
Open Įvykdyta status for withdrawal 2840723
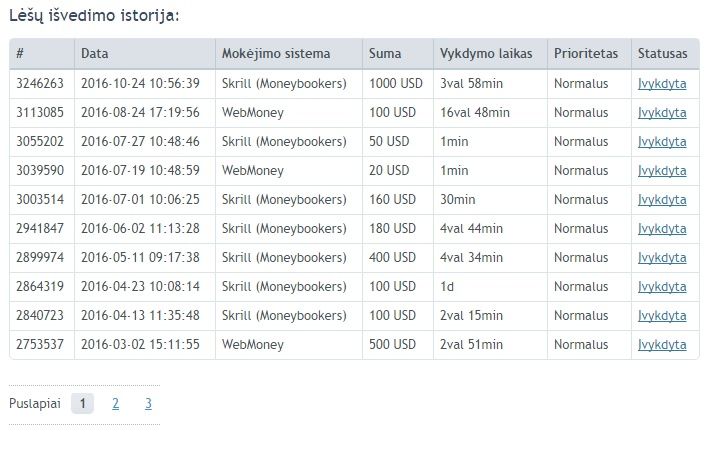662,316
